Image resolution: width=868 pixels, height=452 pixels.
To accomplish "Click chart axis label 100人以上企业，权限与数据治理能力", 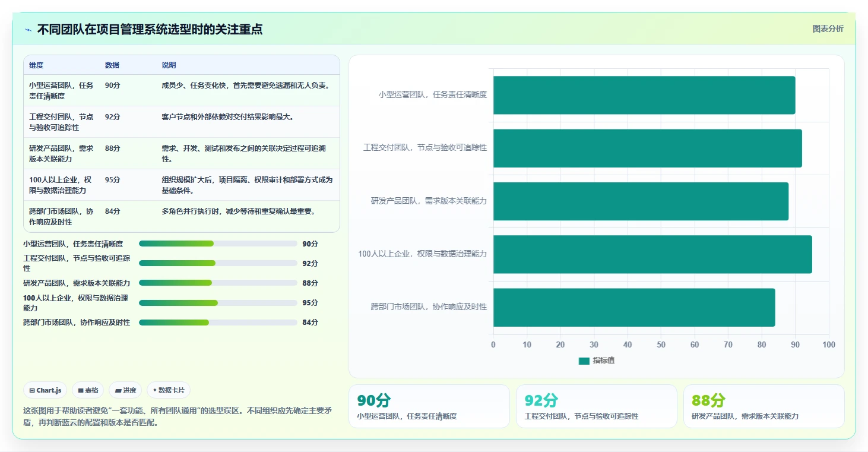I will (422, 254).
